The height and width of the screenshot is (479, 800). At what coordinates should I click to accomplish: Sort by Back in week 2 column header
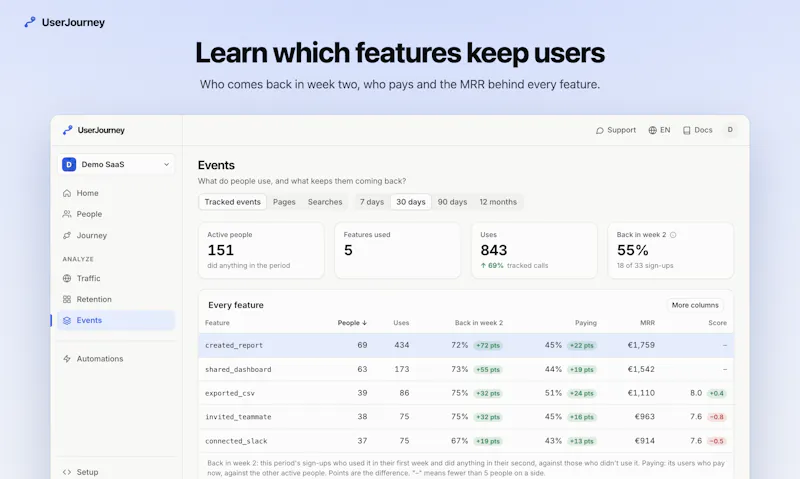tap(479, 323)
